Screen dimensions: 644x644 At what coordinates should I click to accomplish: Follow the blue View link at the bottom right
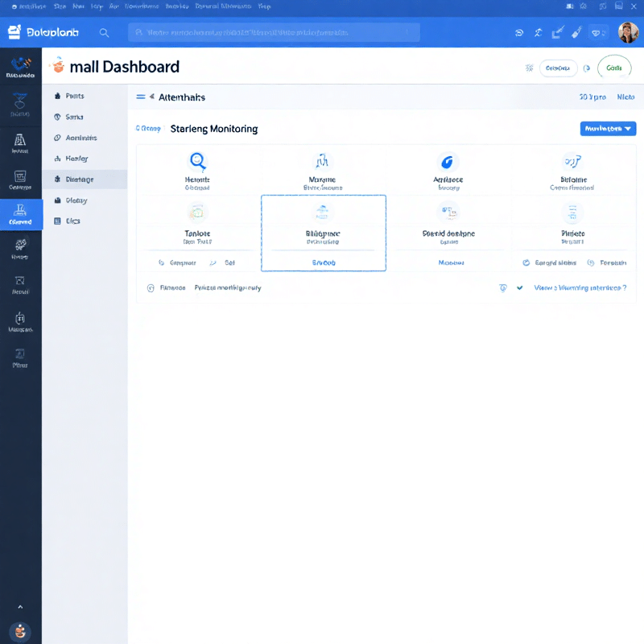tap(580, 287)
